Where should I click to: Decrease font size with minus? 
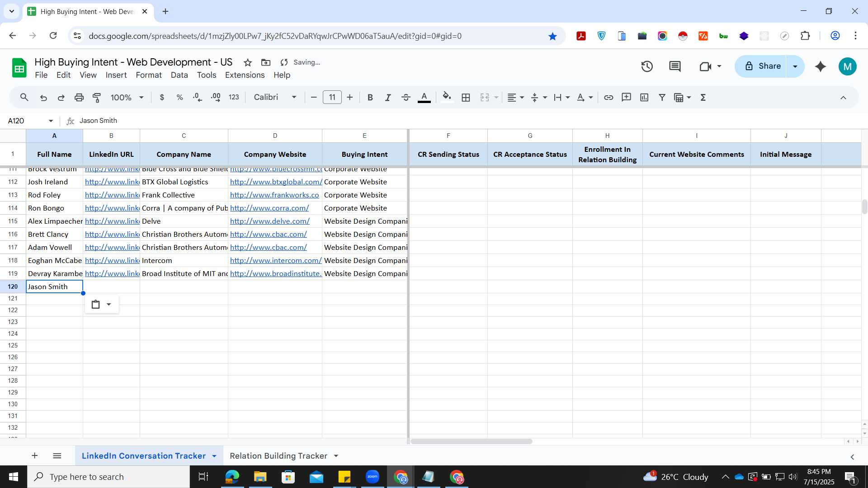point(314,97)
